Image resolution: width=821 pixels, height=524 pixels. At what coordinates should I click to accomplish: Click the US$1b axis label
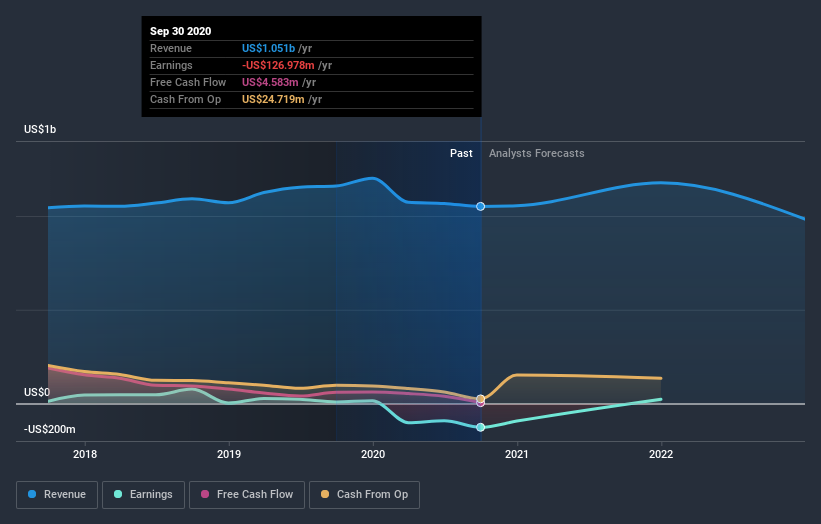40,129
